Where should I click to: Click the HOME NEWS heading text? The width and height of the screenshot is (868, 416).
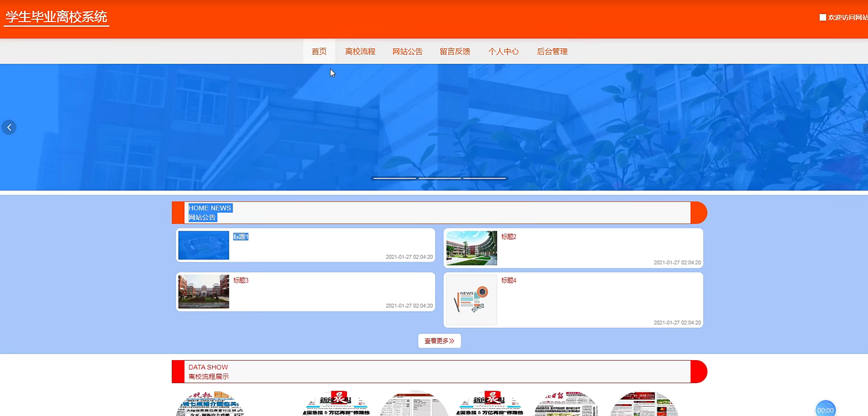[x=210, y=208]
